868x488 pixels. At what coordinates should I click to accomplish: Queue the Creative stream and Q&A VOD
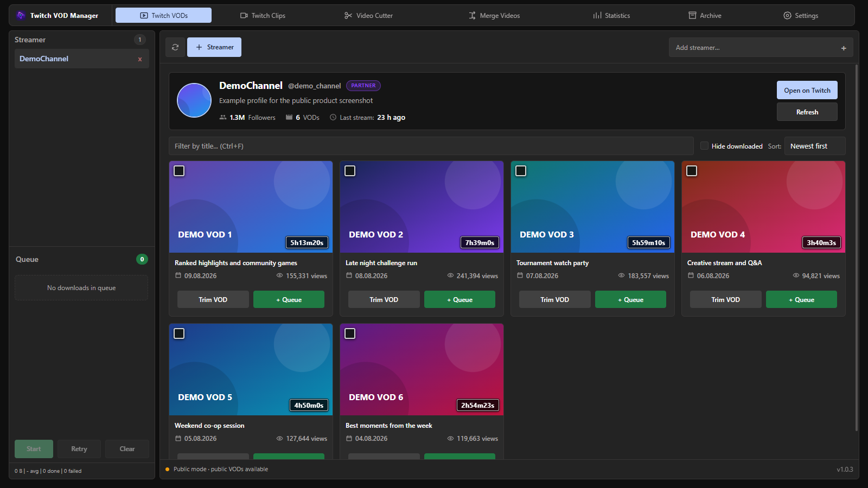(801, 299)
